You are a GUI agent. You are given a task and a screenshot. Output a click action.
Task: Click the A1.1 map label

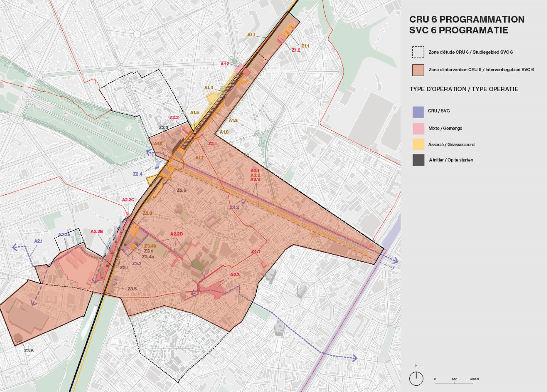pyautogui.click(x=251, y=35)
